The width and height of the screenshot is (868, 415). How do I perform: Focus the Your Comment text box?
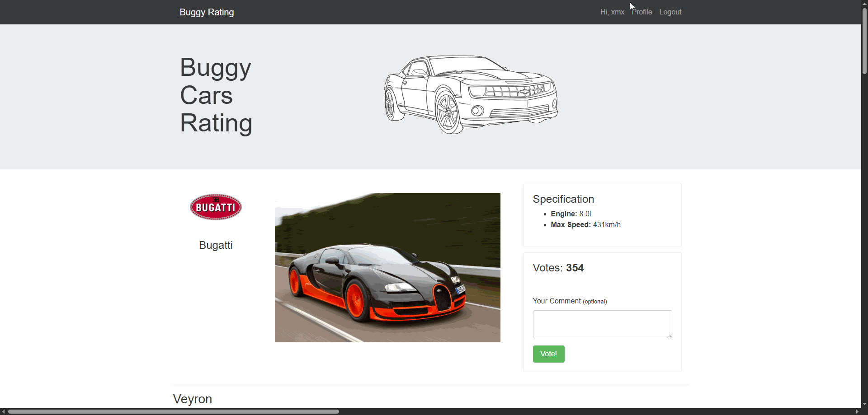coord(602,324)
